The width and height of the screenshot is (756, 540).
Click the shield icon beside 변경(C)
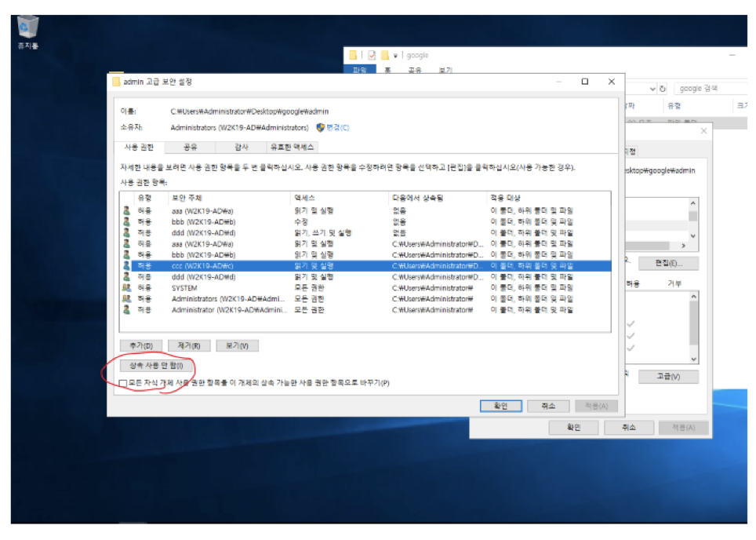320,128
